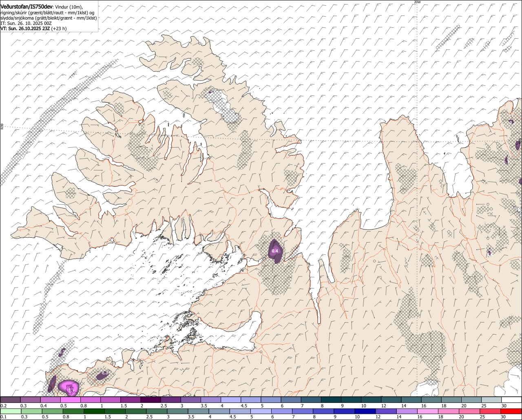Select the bright pink upper swatch starting at 0.5

click(x=71, y=400)
